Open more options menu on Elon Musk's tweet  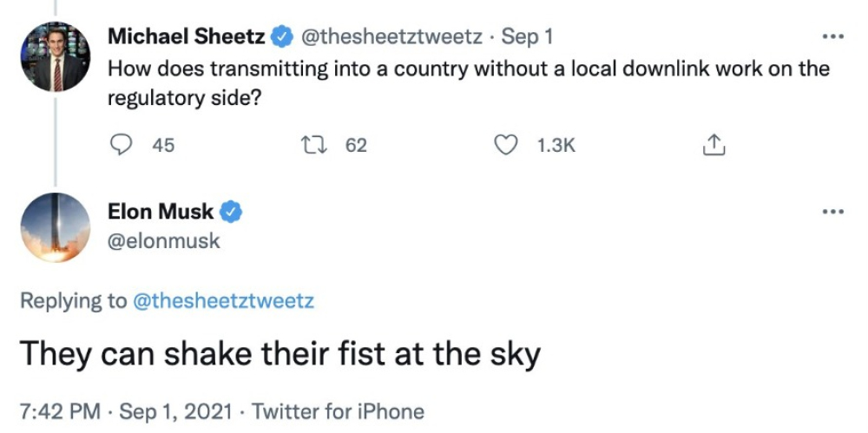coord(833,212)
